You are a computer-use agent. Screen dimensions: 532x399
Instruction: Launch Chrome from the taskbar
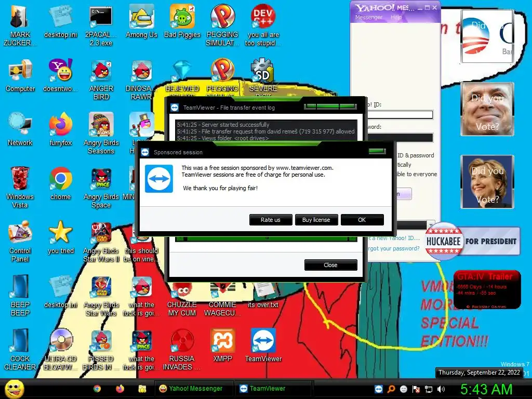(x=97, y=389)
